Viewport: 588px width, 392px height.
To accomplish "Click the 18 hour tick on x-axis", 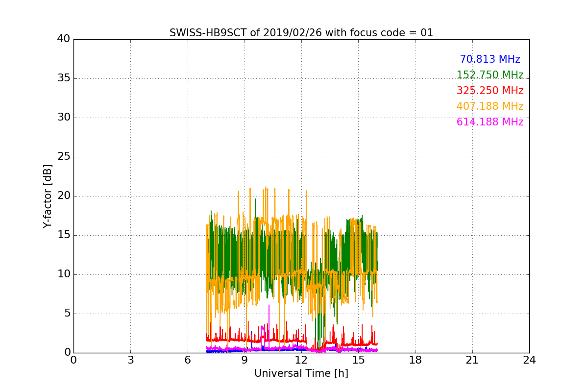I will [x=416, y=360].
